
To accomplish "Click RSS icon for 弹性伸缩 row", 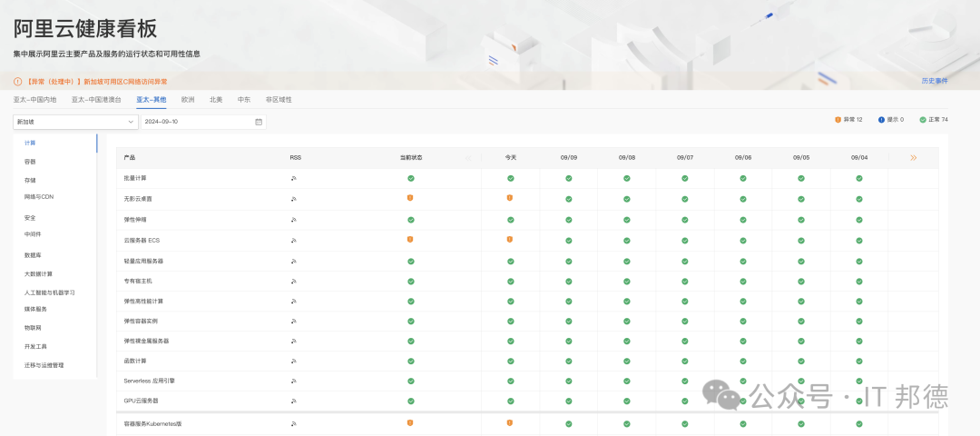I will (x=294, y=220).
